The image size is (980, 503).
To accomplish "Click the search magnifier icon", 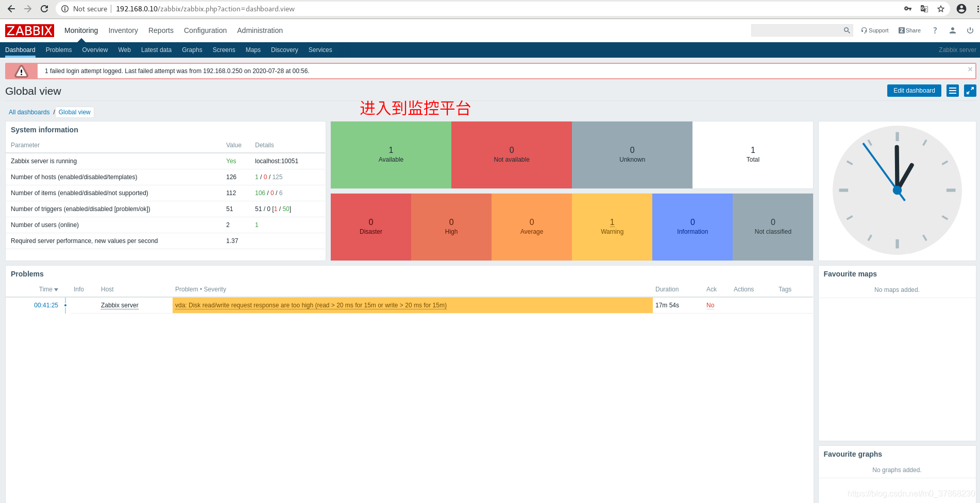I will click(847, 30).
